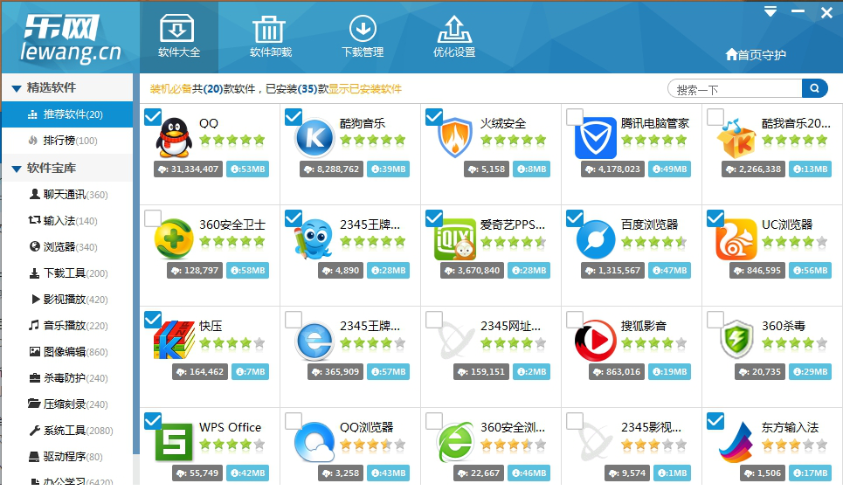843x504 pixels.
Task: Open the 软件大全 tab
Action: (x=179, y=36)
